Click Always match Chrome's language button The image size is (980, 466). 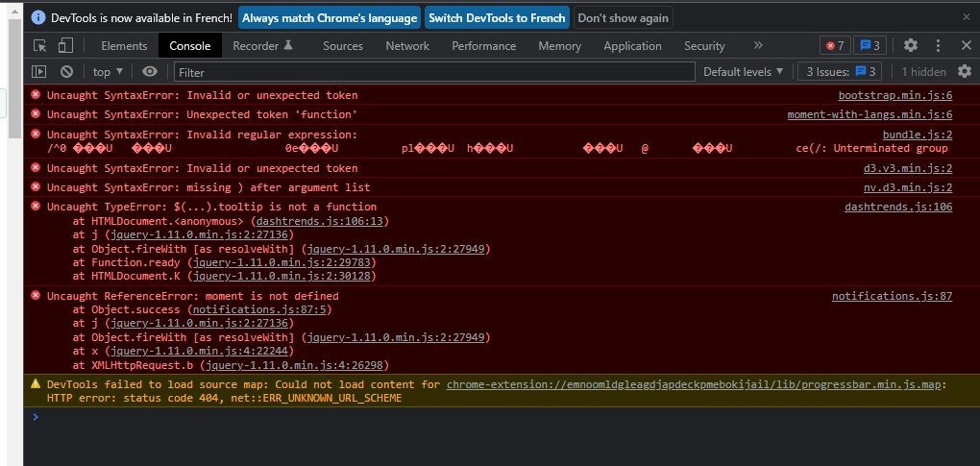[330, 18]
